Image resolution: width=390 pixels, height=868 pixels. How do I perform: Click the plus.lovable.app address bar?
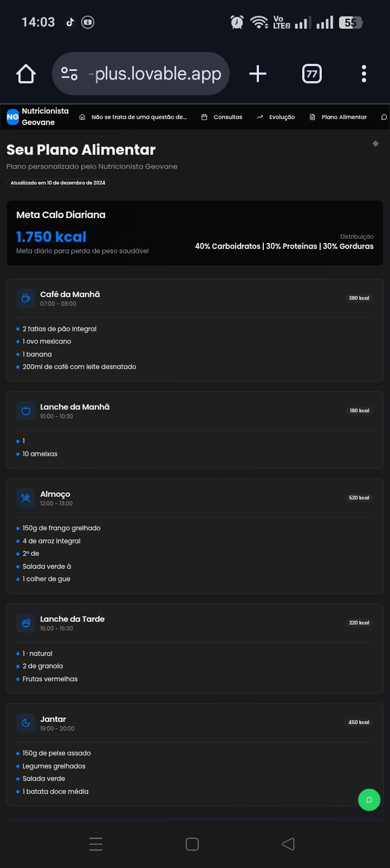tap(158, 74)
